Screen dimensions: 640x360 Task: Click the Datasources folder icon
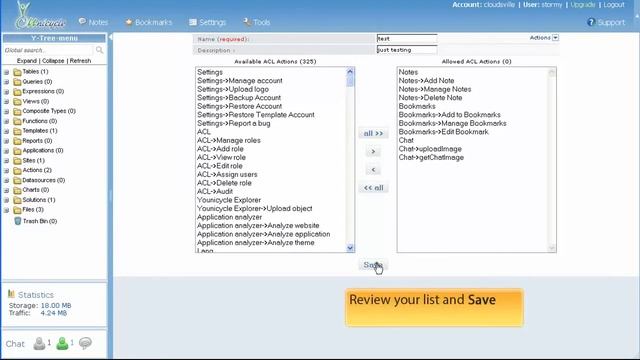tap(17, 180)
